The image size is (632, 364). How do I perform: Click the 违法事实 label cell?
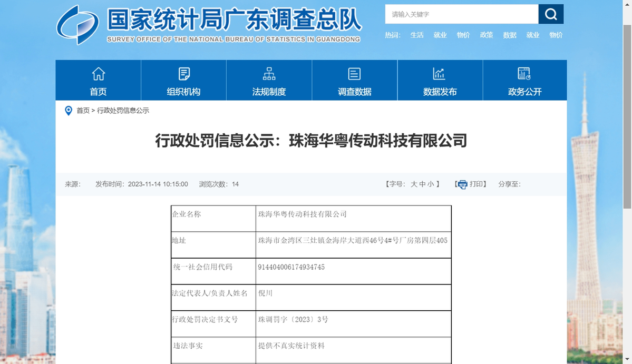coord(213,350)
